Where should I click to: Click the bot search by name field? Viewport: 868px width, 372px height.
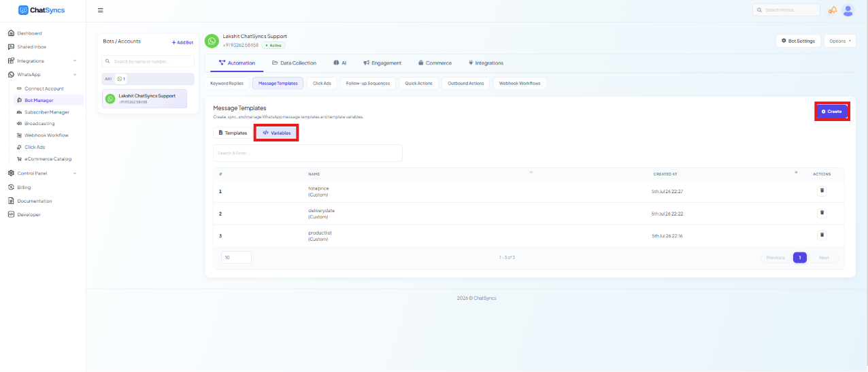tap(148, 61)
